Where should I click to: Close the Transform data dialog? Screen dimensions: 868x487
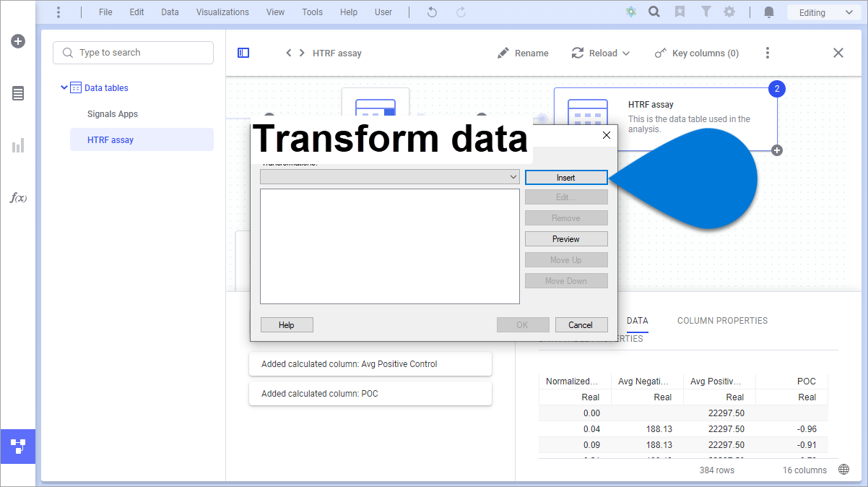click(x=607, y=135)
